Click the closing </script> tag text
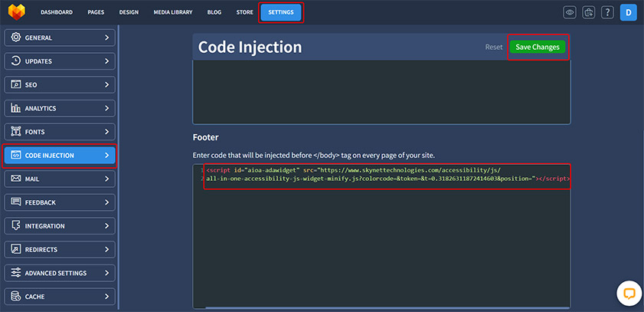This screenshot has width=644, height=312. [x=554, y=179]
